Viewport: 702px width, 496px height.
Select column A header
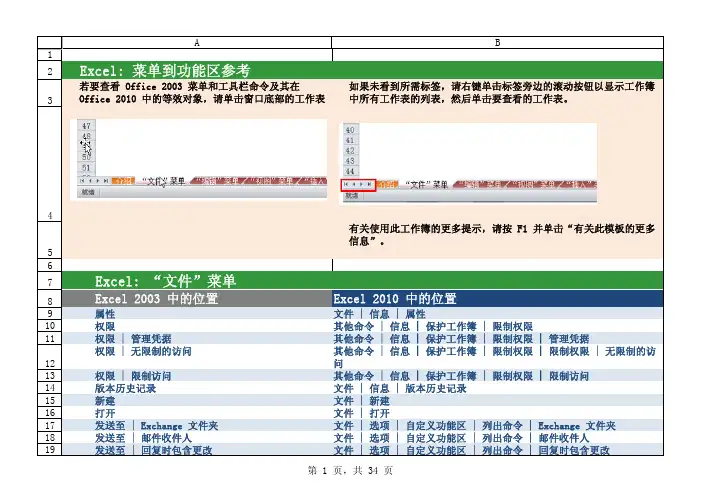tap(196, 43)
